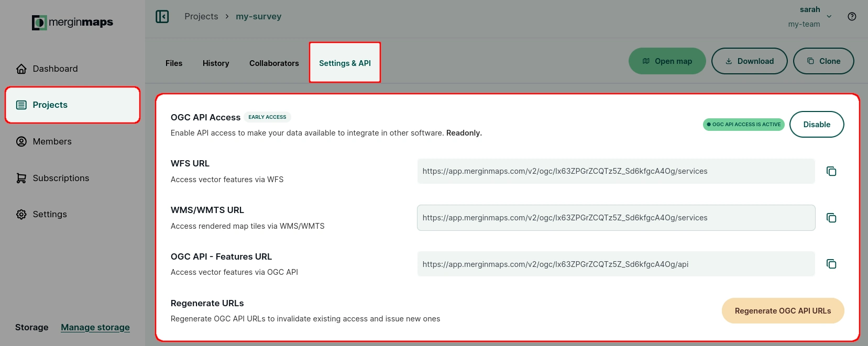Click the my-survey breadcrumb

[x=259, y=16]
